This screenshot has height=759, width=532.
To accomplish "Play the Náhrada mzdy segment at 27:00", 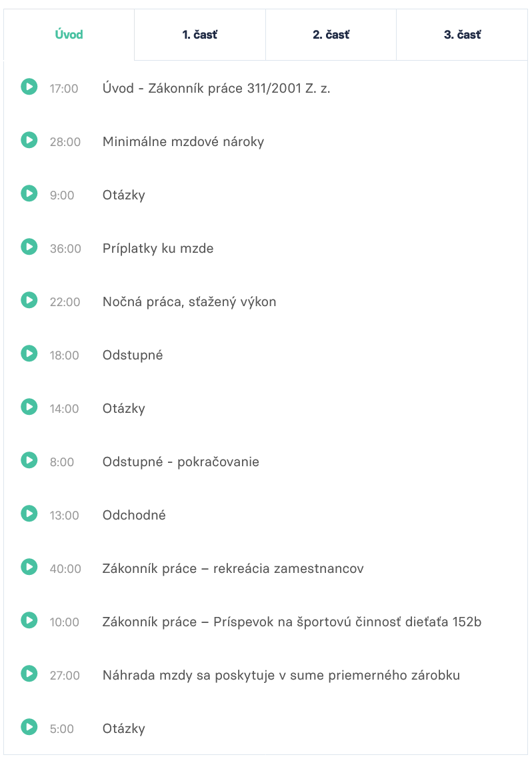I will click(x=29, y=674).
